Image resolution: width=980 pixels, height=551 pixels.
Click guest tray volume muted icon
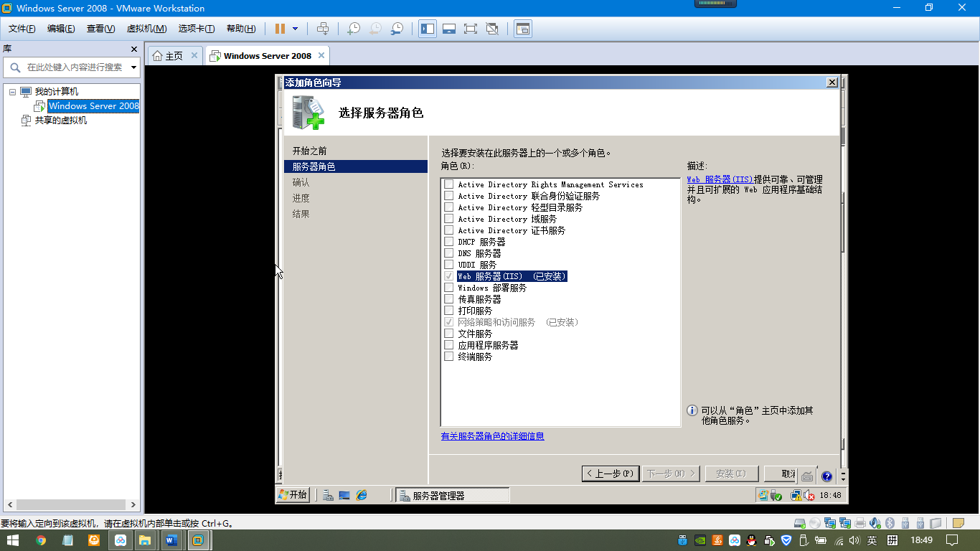(809, 495)
